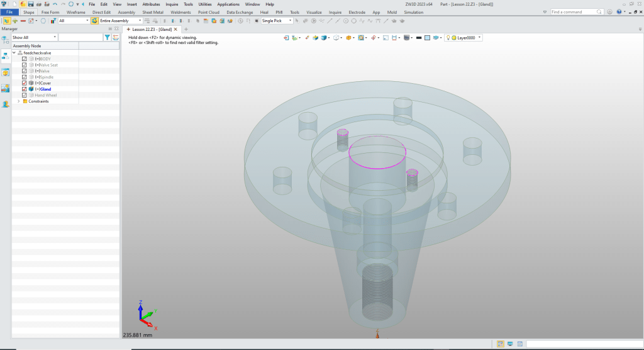Viewport: 644px width, 350px height.
Task: Click the light bulb layer visibility icon
Action: 448,38
